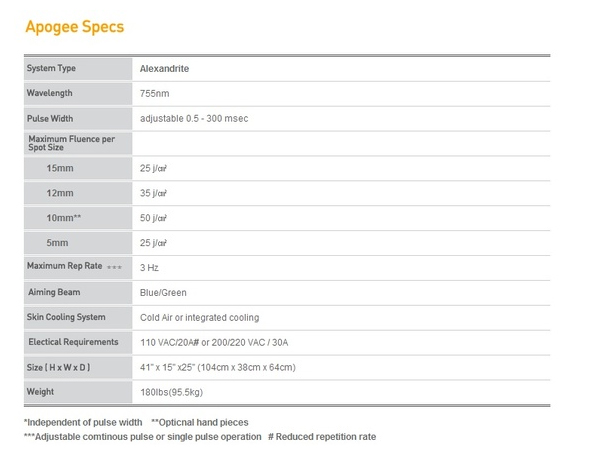The height and width of the screenshot is (457, 598).
Task: Select the 110 VAC/20A# electrical value
Action: click(x=214, y=343)
